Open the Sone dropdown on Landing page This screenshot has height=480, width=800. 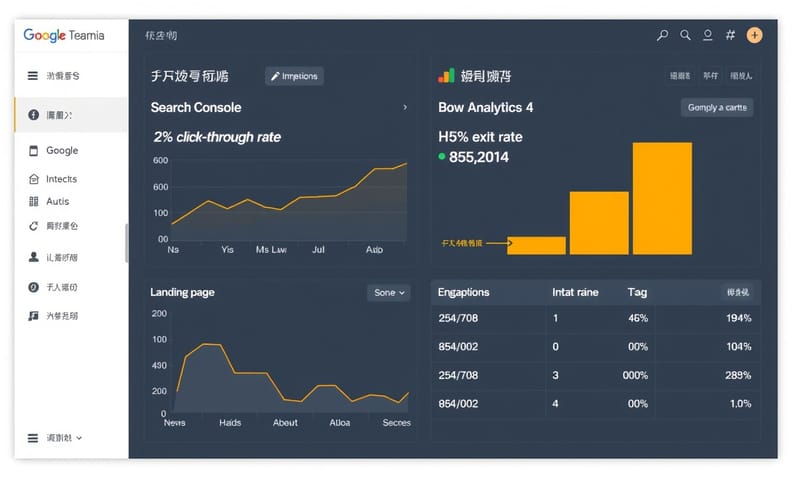pos(388,293)
